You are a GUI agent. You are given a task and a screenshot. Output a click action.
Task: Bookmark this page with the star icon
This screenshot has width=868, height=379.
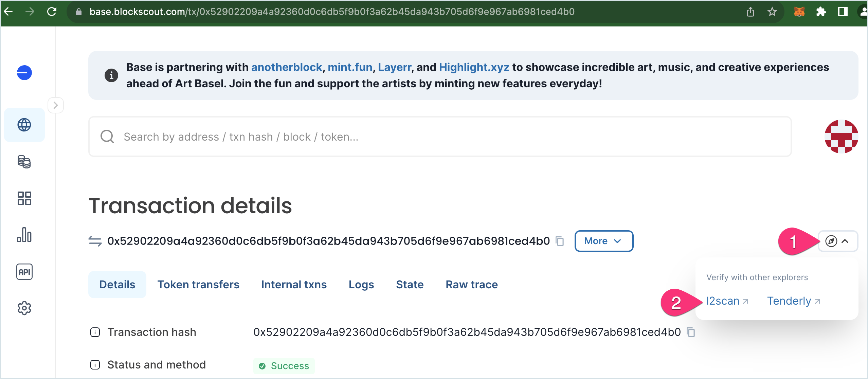click(x=772, y=12)
